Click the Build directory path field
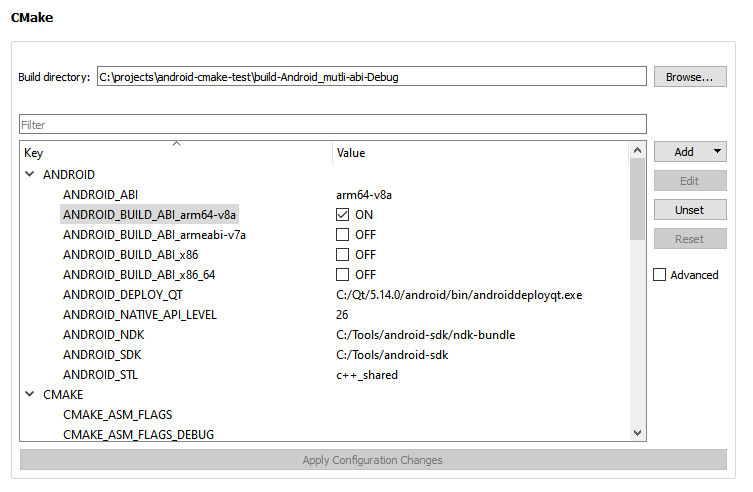This screenshot has height=492, width=753. (371, 77)
